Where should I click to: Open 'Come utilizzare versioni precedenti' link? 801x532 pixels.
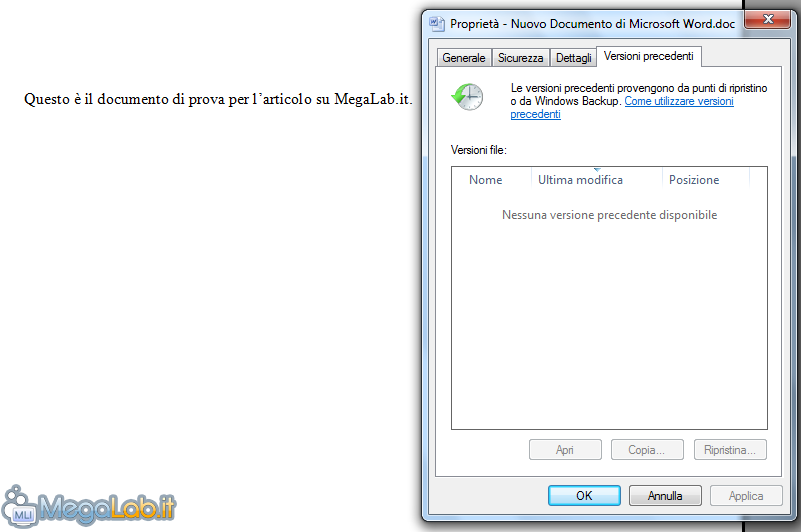click(622, 107)
